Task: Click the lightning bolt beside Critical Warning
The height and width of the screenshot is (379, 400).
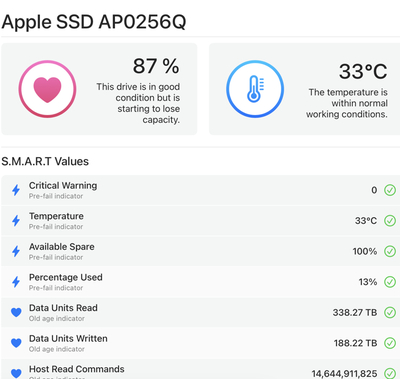Action: click(x=16, y=190)
